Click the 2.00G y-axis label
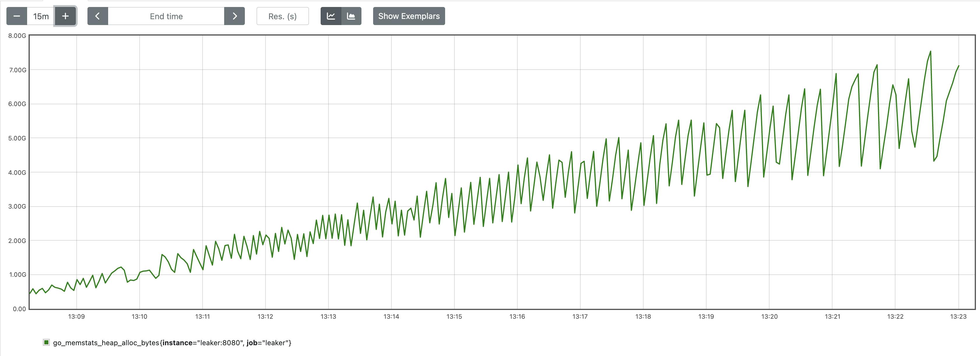 (x=17, y=241)
